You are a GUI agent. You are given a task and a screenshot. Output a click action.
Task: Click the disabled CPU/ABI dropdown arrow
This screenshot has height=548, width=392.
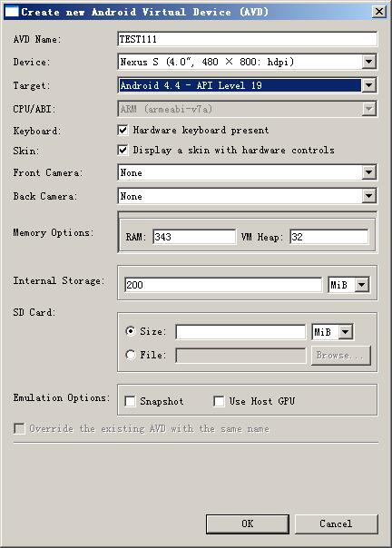coord(368,109)
